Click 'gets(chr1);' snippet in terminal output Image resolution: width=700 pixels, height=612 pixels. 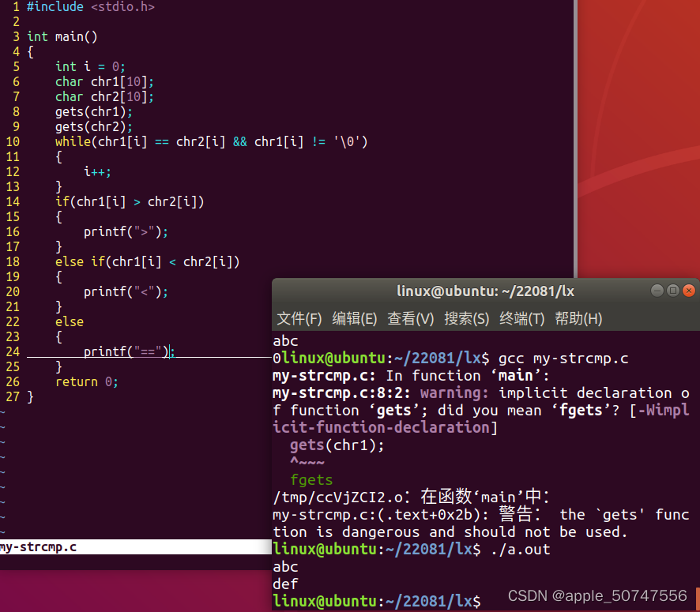(337, 445)
